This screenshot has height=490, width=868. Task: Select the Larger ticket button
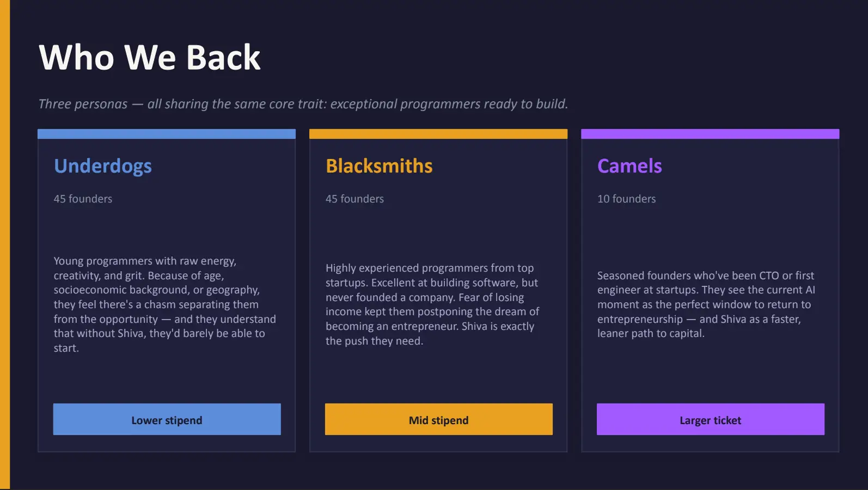(710, 420)
